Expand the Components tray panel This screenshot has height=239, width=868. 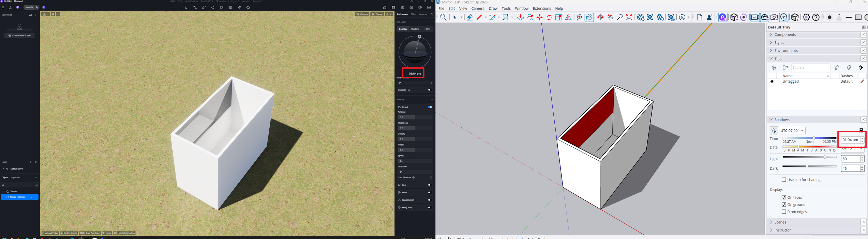784,35
